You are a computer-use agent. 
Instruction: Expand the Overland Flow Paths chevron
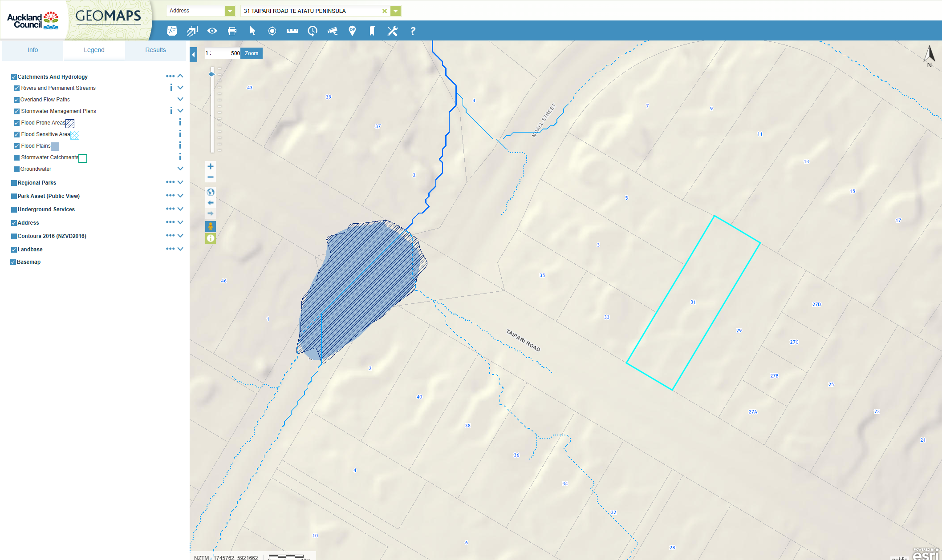point(180,99)
